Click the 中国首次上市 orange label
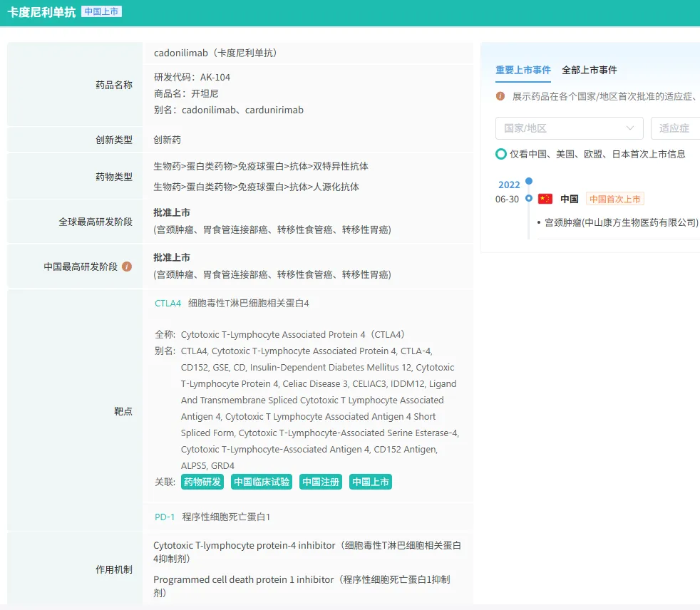The image size is (700, 610). pos(614,199)
